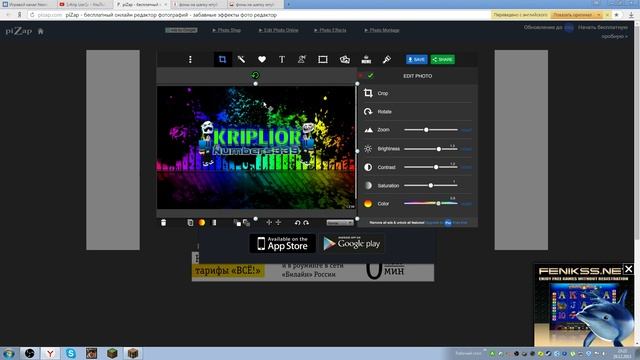The image size is (640, 360).
Task: Click Rotate in Edit Photo panel
Action: (x=384, y=111)
